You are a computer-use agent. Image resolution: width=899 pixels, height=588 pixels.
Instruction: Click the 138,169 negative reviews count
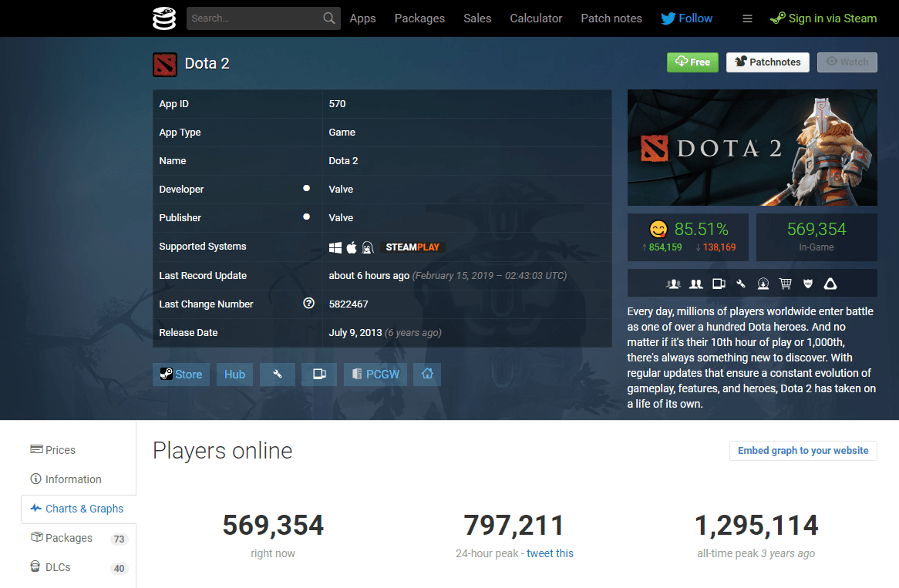click(719, 247)
